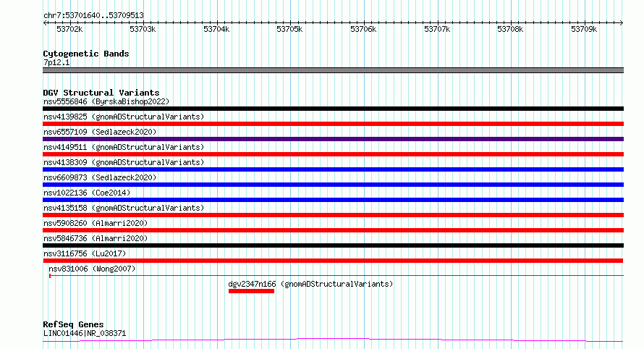Open nsv831006 (Wong2007) label

(x=92, y=269)
